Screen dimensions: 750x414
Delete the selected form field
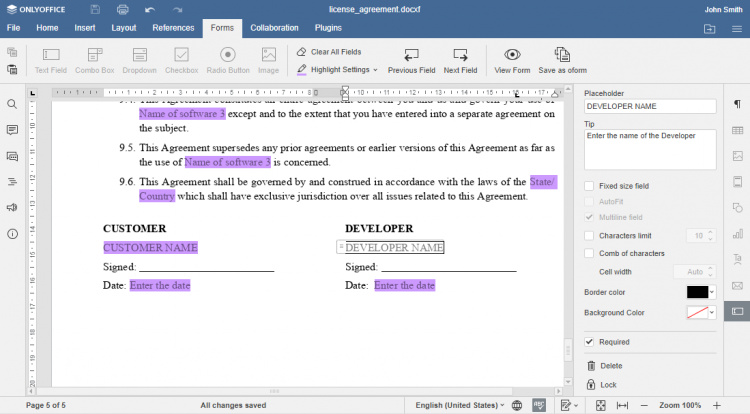[610, 366]
